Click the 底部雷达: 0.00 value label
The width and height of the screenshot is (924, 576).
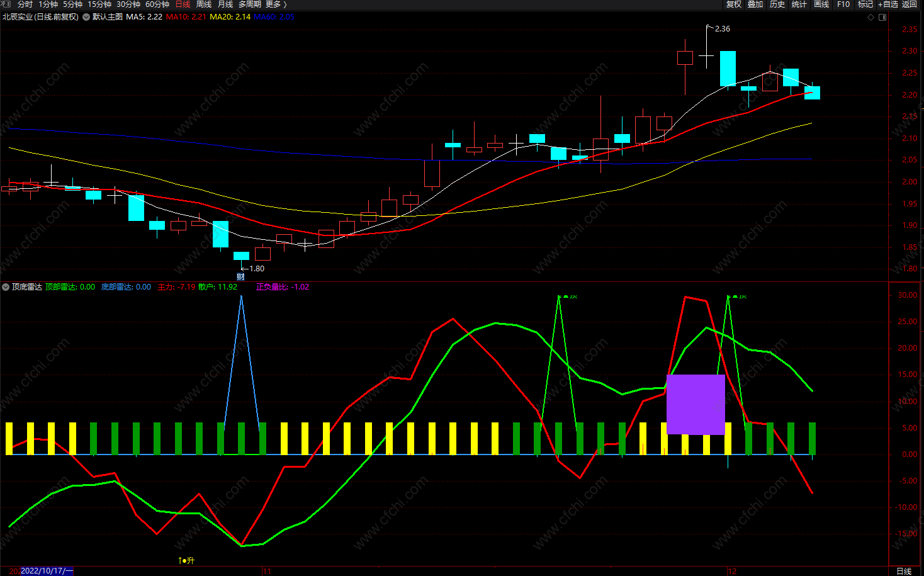click(126, 287)
